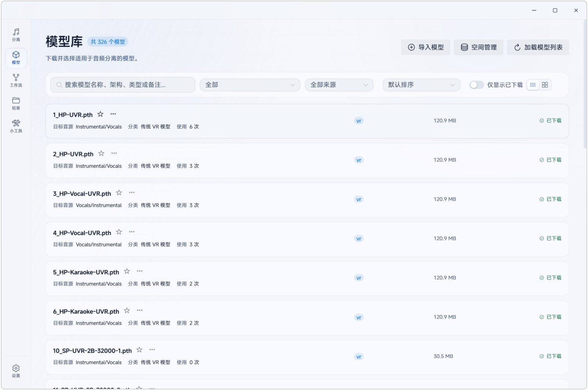
Task: Open more options for 3_HP-Vocal-UVR.pth
Action: [x=132, y=193]
